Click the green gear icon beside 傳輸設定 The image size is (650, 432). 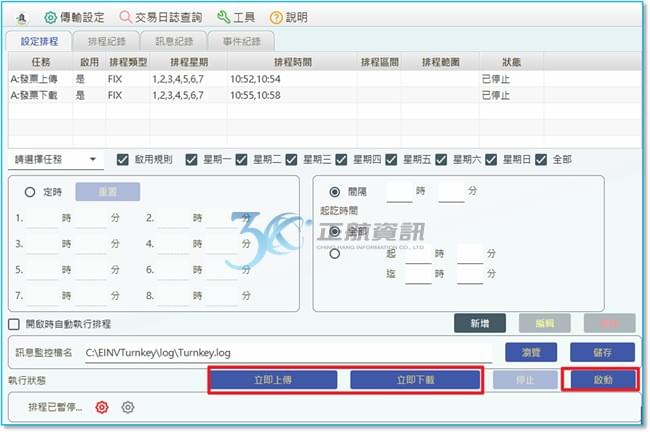click(x=50, y=17)
